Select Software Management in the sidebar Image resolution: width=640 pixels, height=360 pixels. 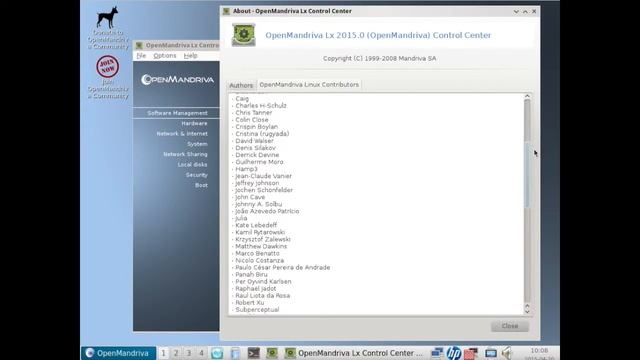176,113
